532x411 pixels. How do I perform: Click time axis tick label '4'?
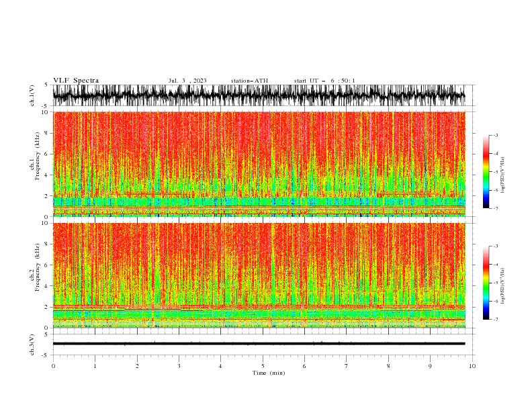tap(220, 366)
